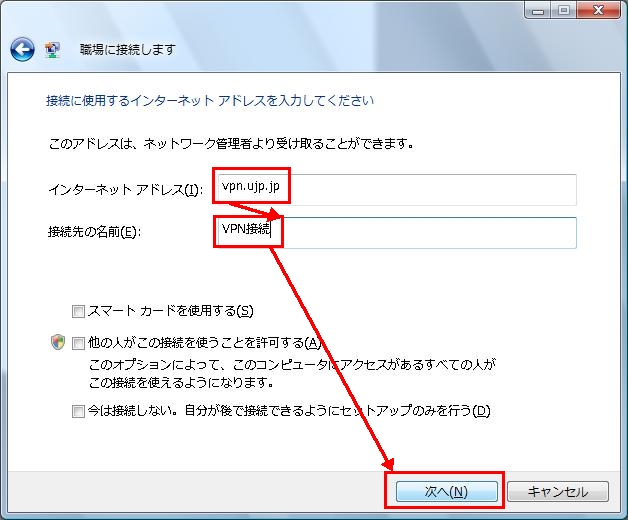Enable スマート カードを使用する checkbox
This screenshot has height=520, width=628.
pyautogui.click(x=78, y=311)
